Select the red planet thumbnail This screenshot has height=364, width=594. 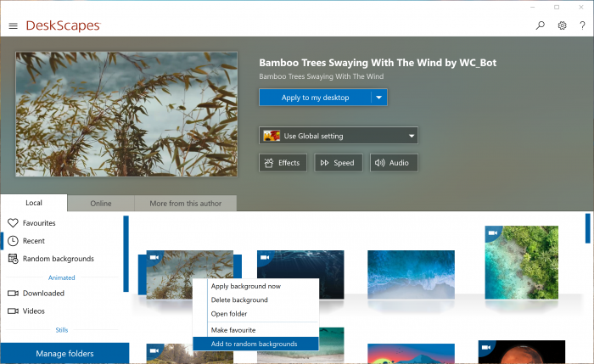pyautogui.click(x=522, y=352)
